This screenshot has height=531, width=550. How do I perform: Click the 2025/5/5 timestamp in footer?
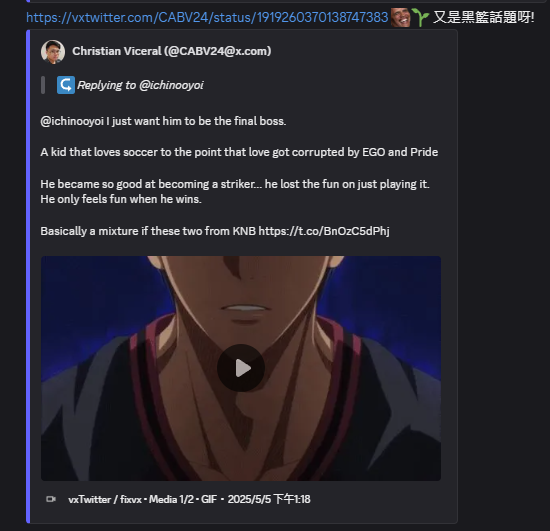[x=269, y=499]
